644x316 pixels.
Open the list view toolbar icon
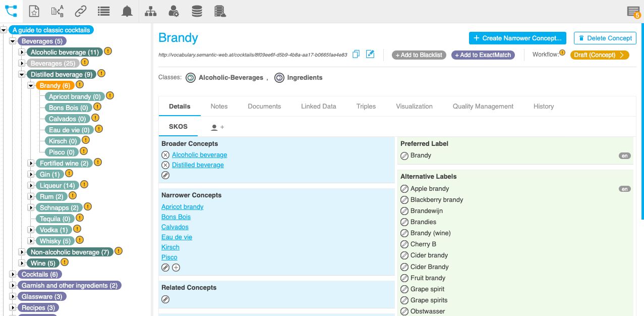(x=103, y=11)
